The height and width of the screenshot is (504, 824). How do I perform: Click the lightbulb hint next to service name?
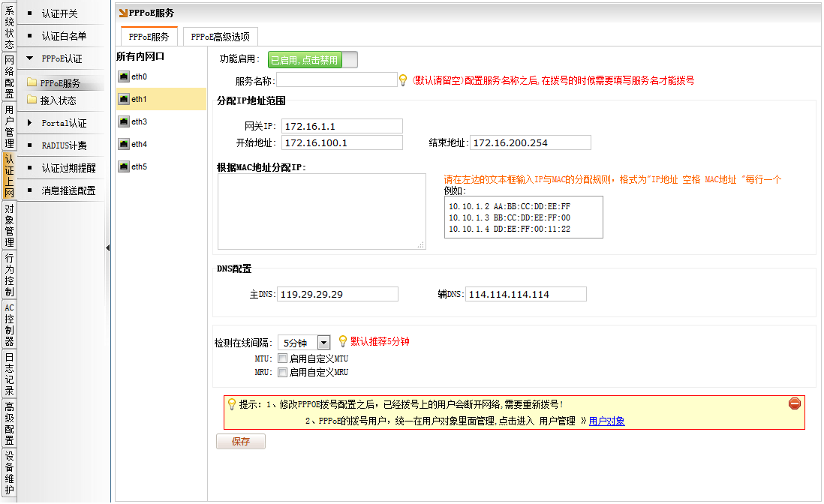click(x=403, y=79)
